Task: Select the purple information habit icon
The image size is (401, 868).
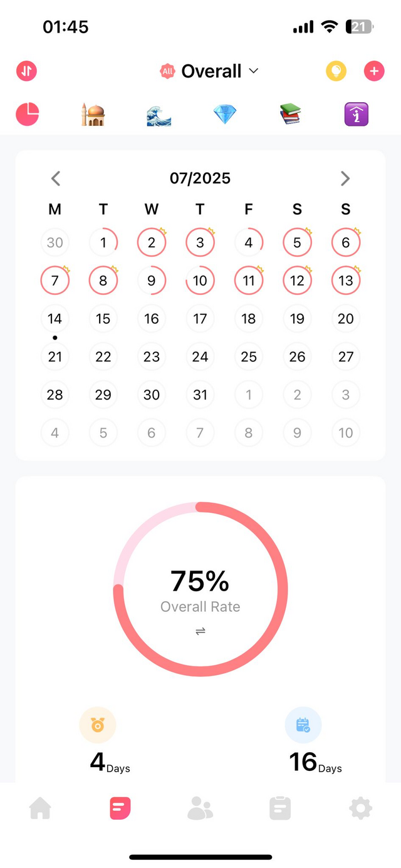Action: click(x=357, y=115)
